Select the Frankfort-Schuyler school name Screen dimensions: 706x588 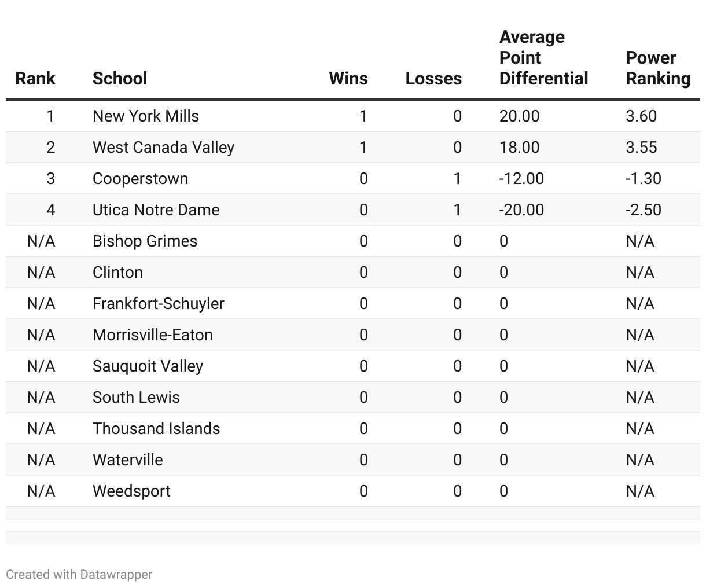159,303
